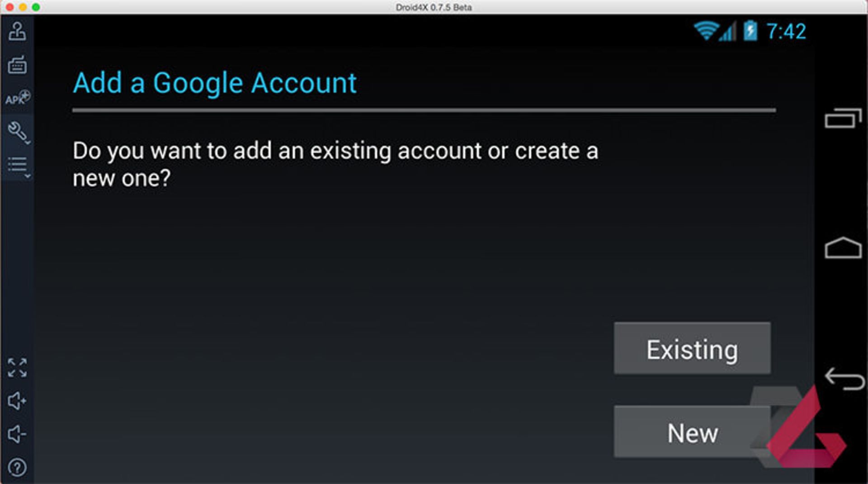The height and width of the screenshot is (484, 868).
Task: Maximize Droid4X window with green button
Action: 36,7
